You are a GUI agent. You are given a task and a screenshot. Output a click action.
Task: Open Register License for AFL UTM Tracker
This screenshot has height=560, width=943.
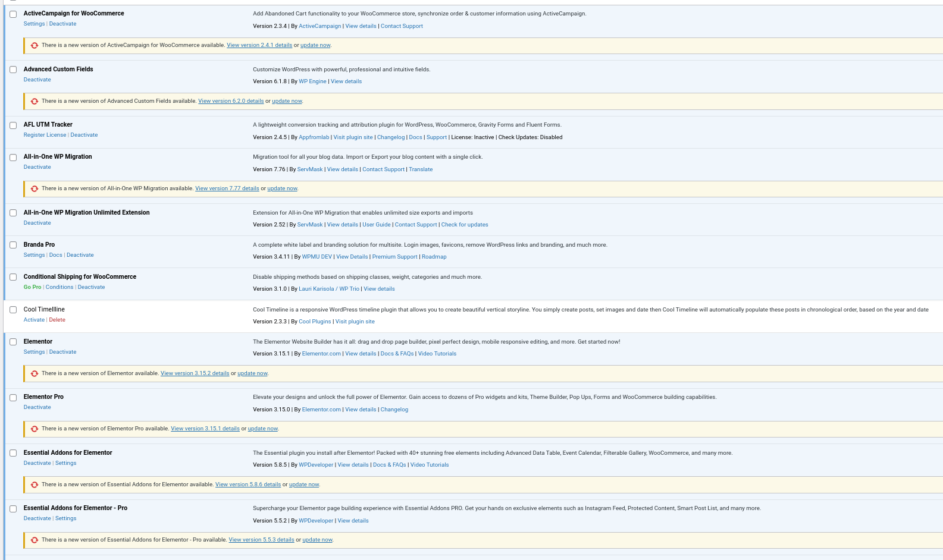[x=45, y=135]
